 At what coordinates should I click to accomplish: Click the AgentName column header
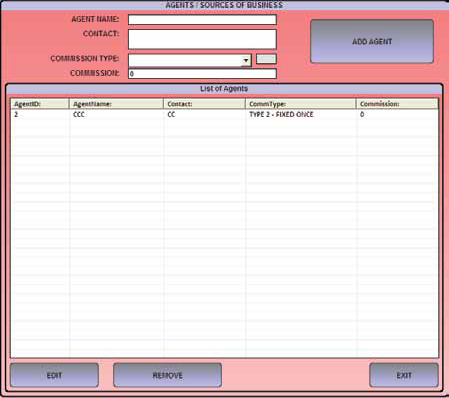pyautogui.click(x=116, y=104)
